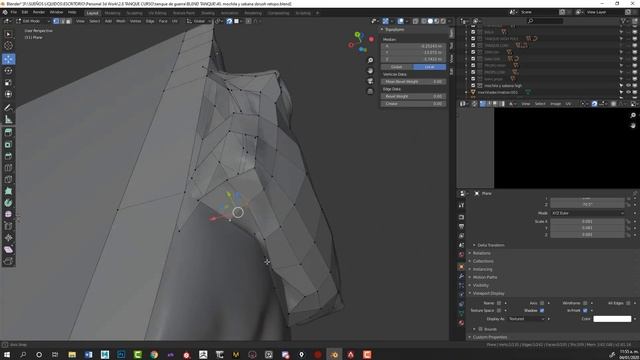This screenshot has width=640, height=360.
Task: Select the Cursor tool in the left toolbar
Action: pos(8,46)
